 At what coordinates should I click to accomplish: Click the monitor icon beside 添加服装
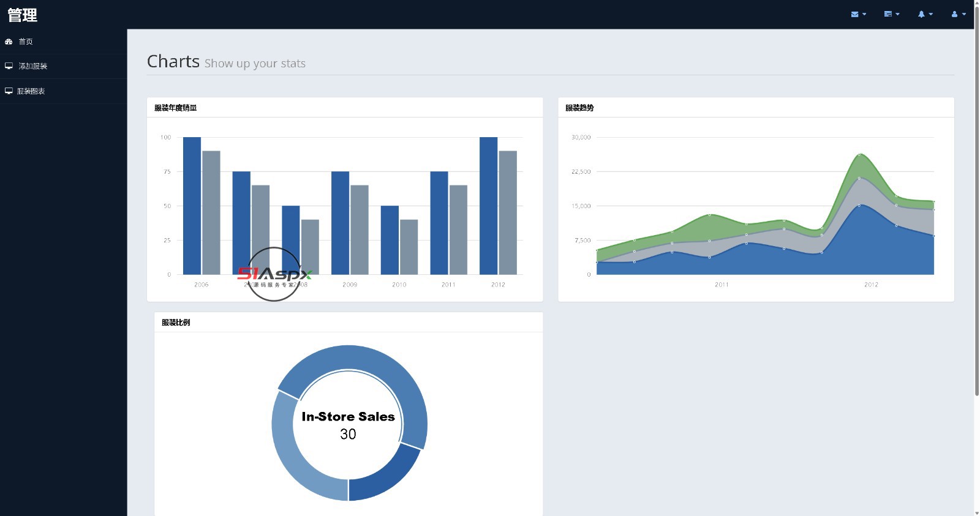tap(9, 66)
